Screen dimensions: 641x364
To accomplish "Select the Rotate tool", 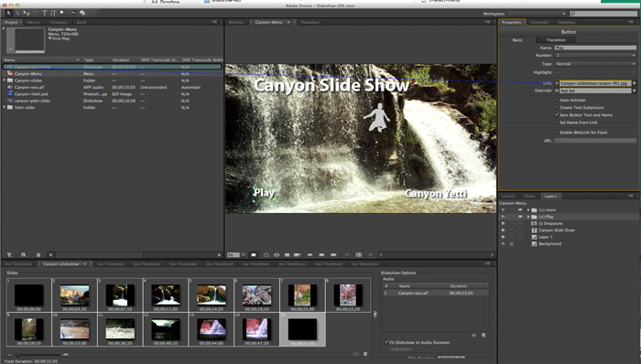I will 36,13.
